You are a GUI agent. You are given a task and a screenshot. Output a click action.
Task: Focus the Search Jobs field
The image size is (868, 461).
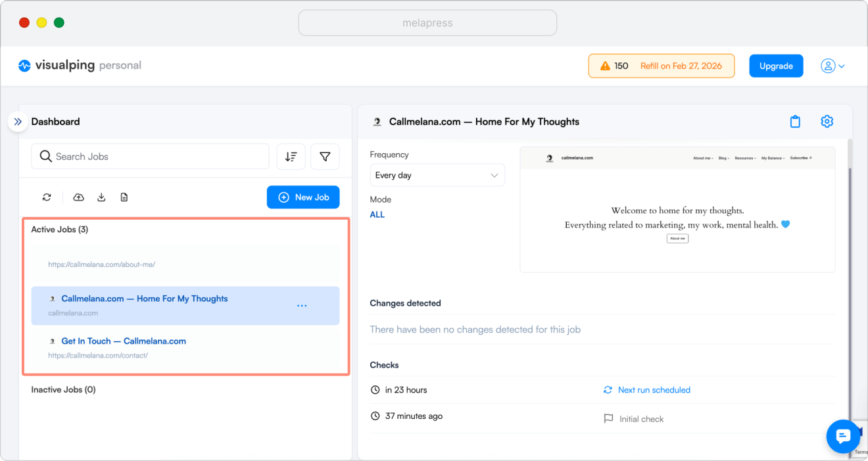click(150, 157)
